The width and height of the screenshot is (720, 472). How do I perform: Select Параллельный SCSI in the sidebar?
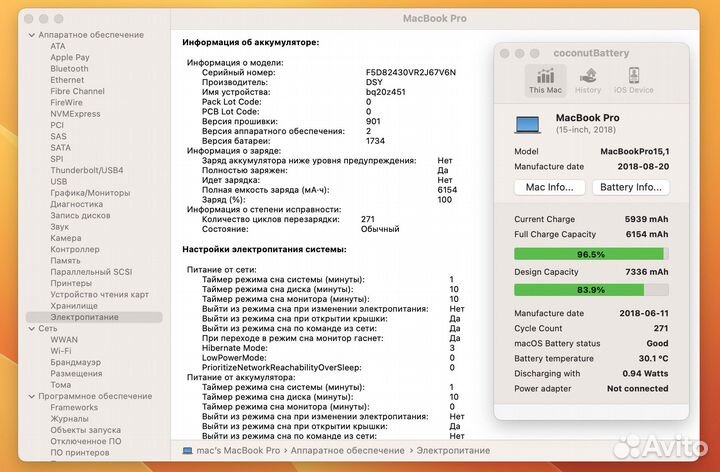click(91, 272)
